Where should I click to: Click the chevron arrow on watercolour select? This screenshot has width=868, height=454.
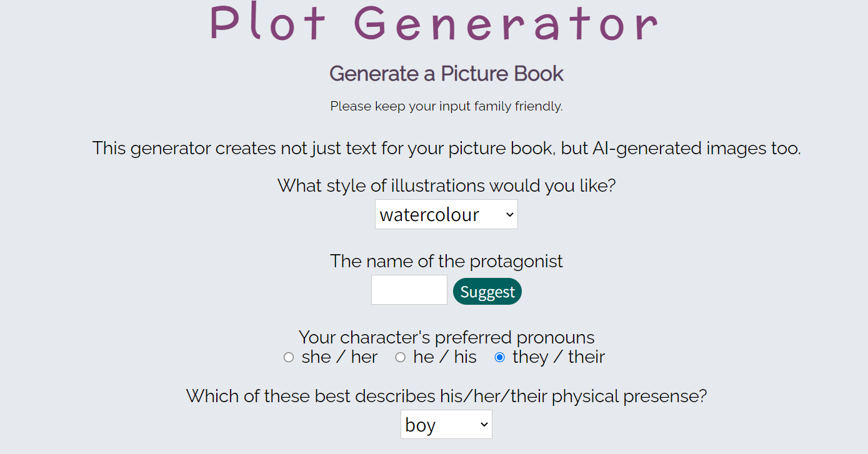pos(509,215)
